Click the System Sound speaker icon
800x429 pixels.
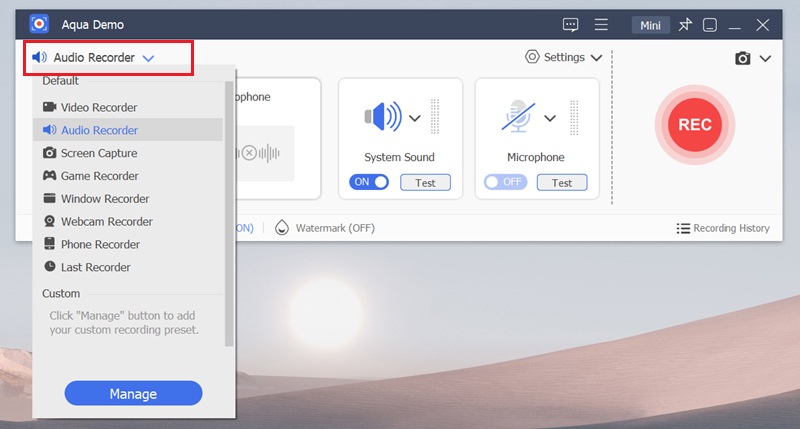(x=383, y=116)
